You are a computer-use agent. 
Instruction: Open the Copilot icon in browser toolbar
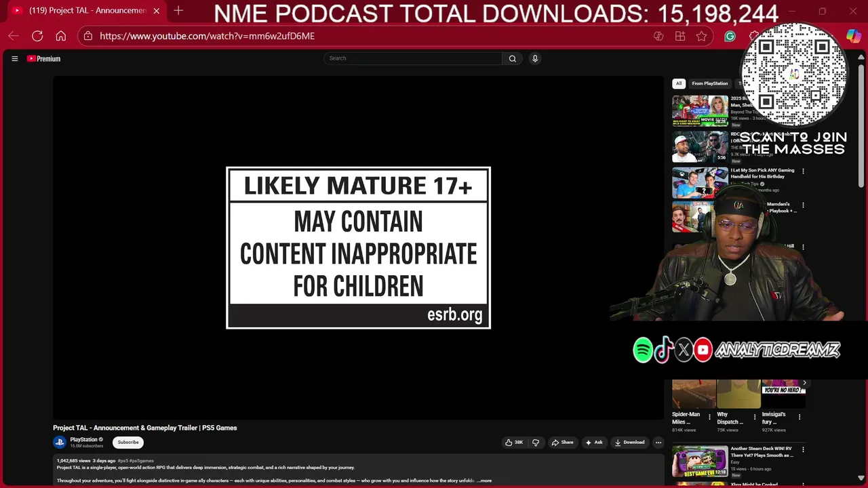pyautogui.click(x=853, y=36)
